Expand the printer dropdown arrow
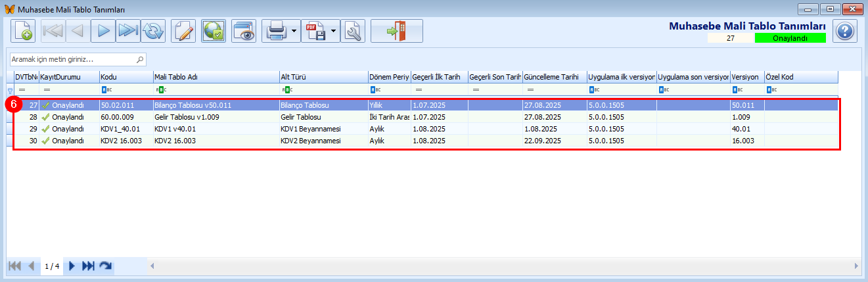This screenshot has height=282, width=868. click(x=294, y=31)
